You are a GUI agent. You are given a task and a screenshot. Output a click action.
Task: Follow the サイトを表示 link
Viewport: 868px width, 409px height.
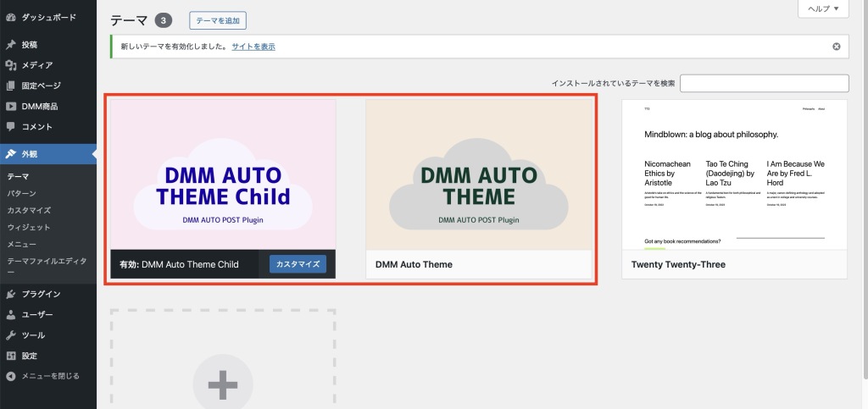pos(253,47)
